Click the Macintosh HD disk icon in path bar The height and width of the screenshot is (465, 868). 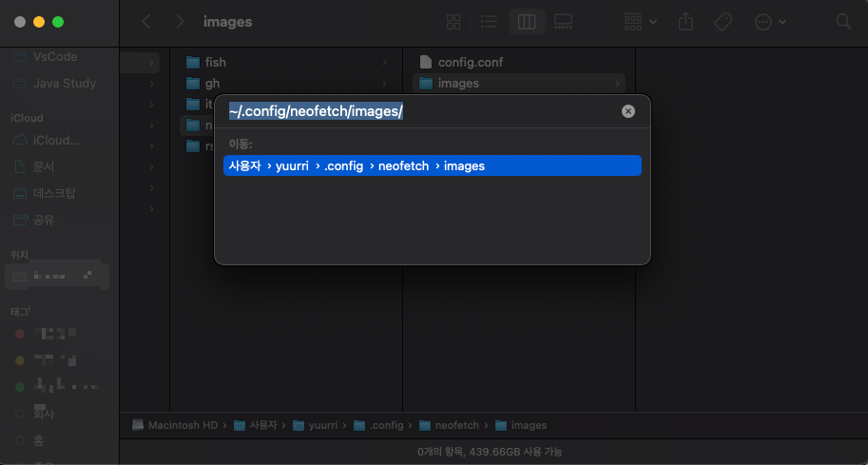click(x=138, y=425)
